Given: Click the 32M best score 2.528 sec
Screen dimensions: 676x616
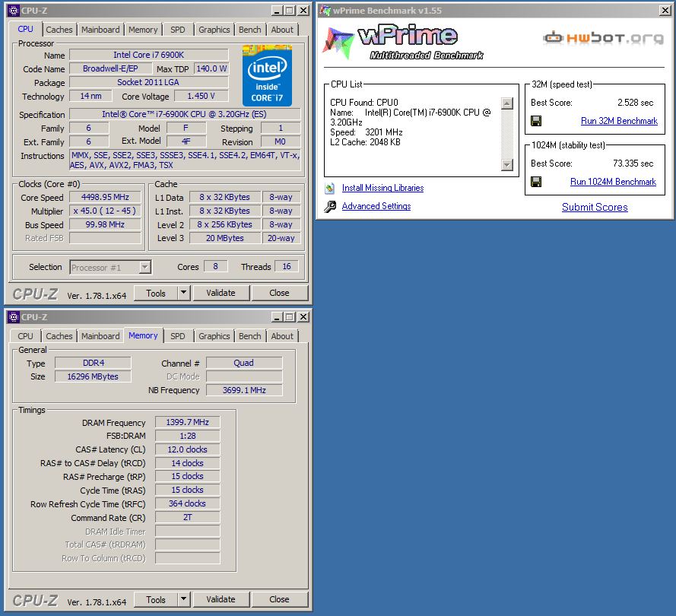Looking at the screenshot, I should tap(635, 103).
